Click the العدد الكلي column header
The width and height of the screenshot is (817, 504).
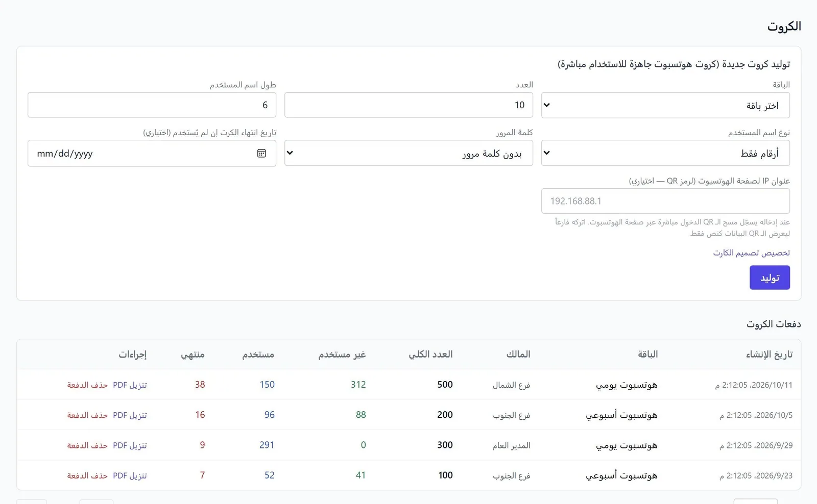point(430,355)
